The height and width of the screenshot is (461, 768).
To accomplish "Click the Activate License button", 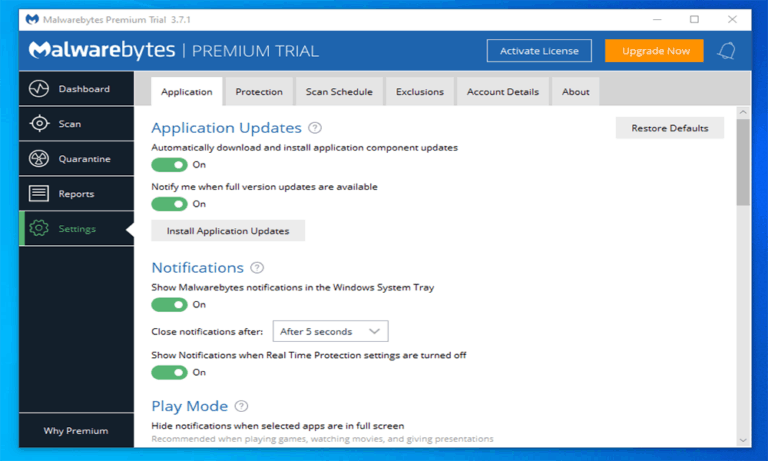I will tap(539, 51).
